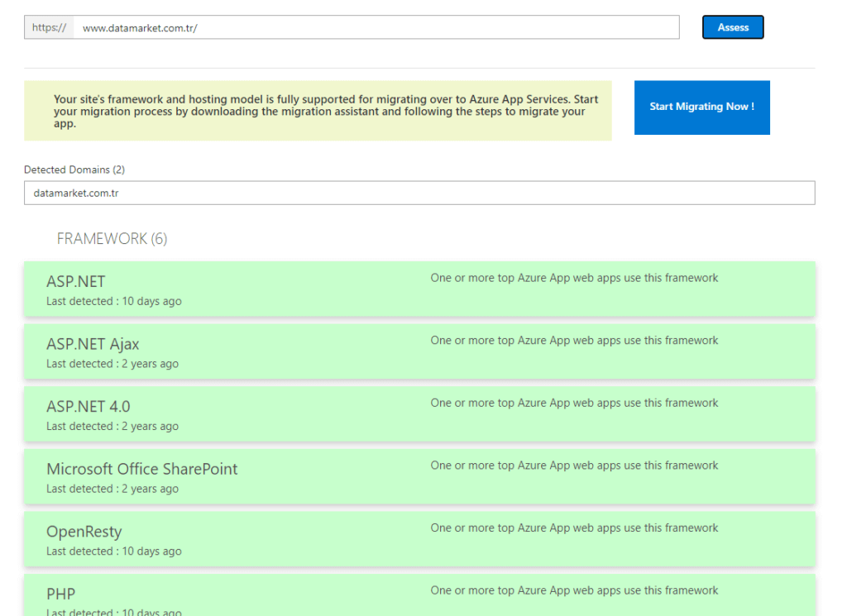This screenshot has height=616, width=847.
Task: Click the Detected Domains (2) label
Action: [x=74, y=170]
